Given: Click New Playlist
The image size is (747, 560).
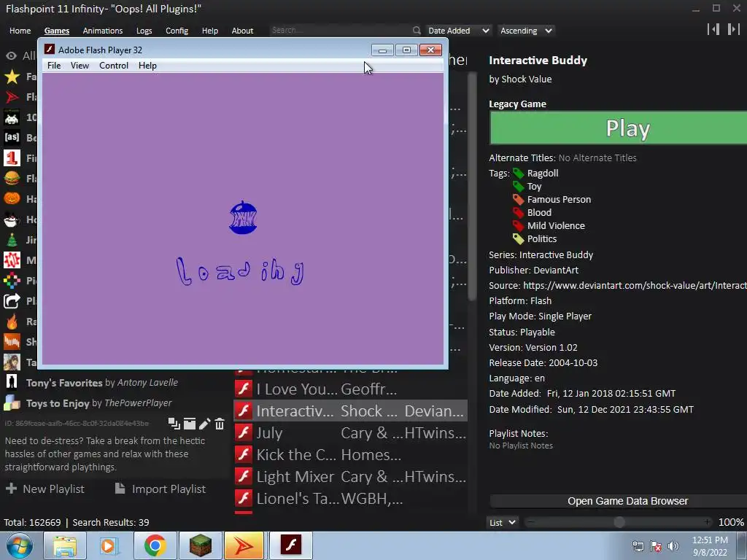Looking at the screenshot, I should click(45, 489).
